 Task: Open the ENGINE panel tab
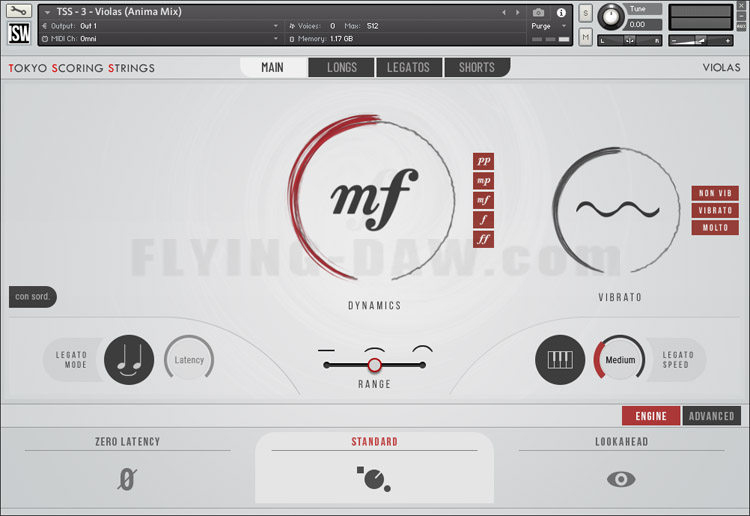tap(651, 416)
